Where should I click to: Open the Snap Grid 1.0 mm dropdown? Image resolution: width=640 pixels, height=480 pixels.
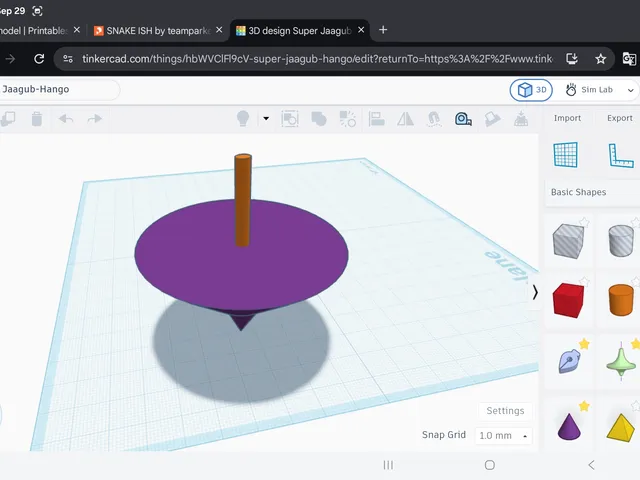pyautogui.click(x=504, y=436)
